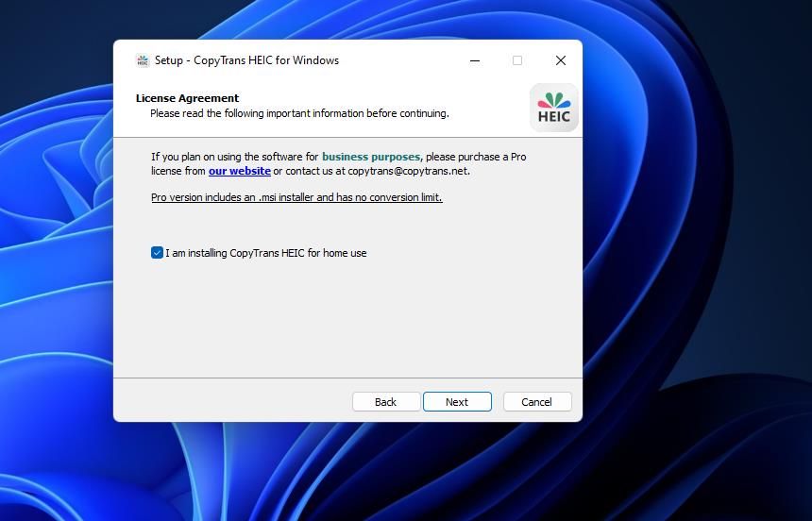
Task: Go to the previous step with Back
Action: point(386,402)
